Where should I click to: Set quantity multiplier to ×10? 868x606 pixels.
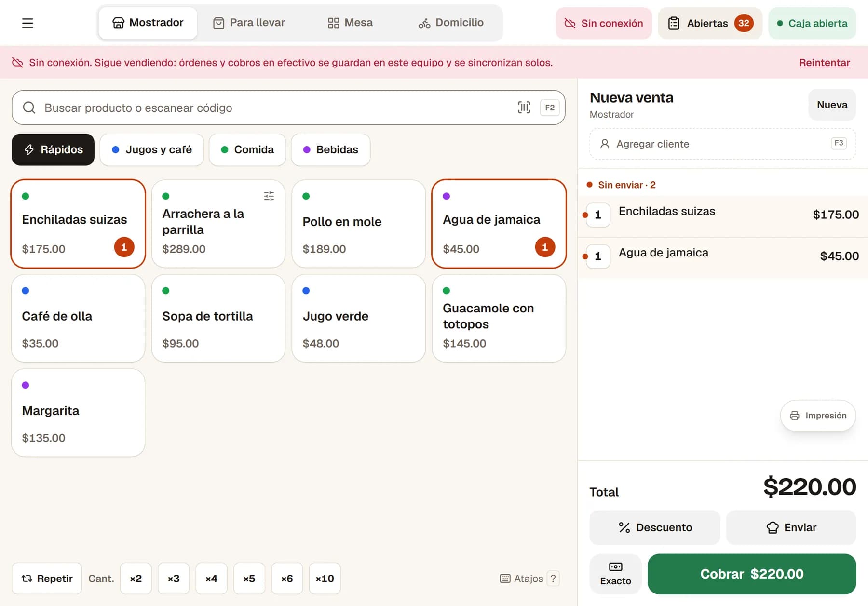(325, 579)
